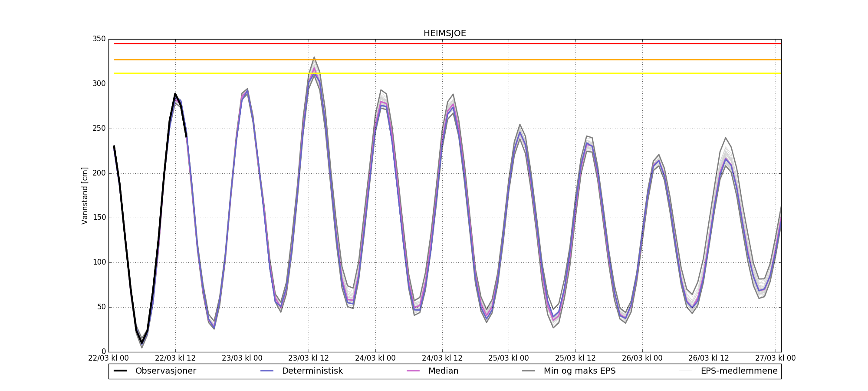
Task: Click the red horizontal threshold line
Action: 447,43
